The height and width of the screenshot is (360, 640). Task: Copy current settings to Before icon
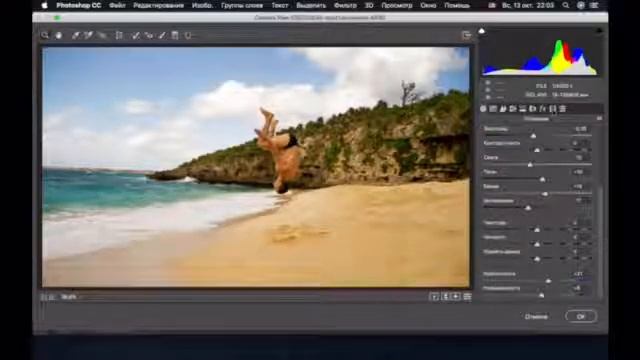click(456, 297)
